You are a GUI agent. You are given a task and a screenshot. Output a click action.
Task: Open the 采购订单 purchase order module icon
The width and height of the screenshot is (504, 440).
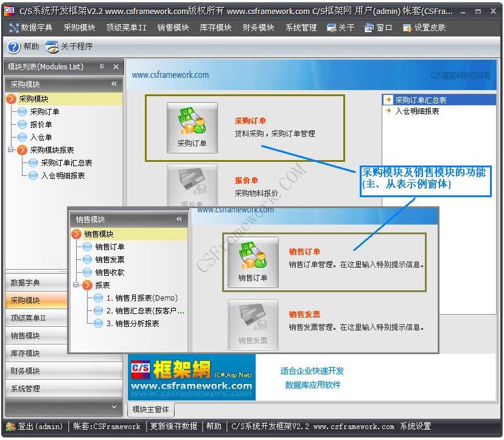(192, 128)
